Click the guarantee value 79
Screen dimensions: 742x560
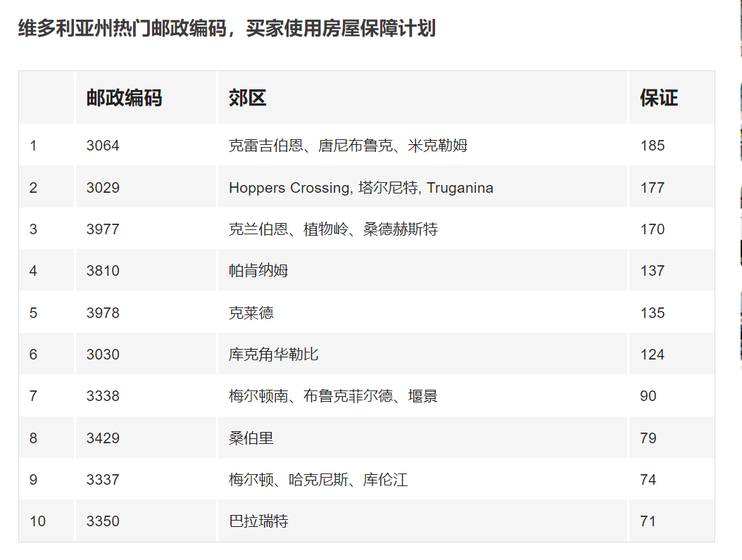click(648, 438)
